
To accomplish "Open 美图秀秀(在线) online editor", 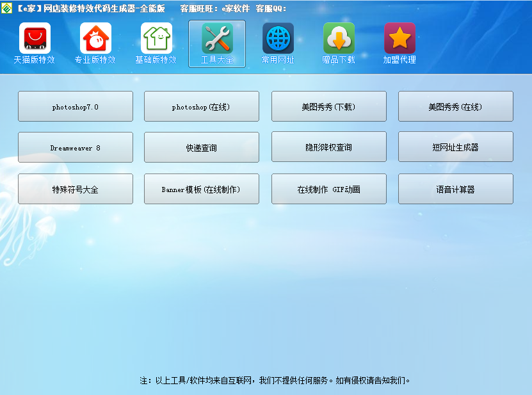I will [x=456, y=106].
